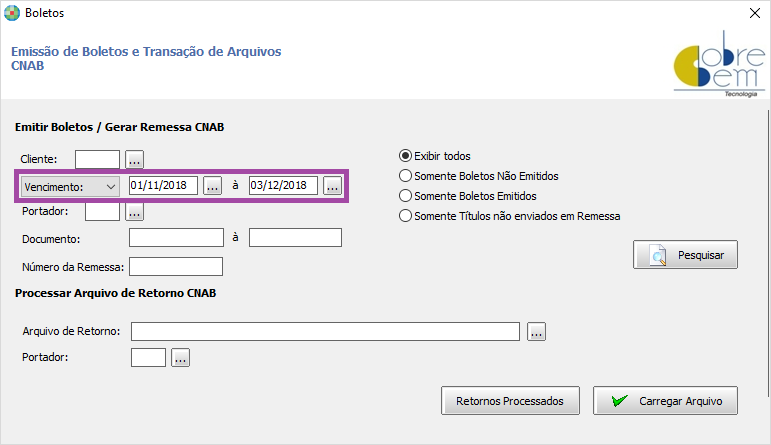Viewport: 771px width, 445px height.
Task: Click the Carregar Arquivo button
Action: point(665,401)
